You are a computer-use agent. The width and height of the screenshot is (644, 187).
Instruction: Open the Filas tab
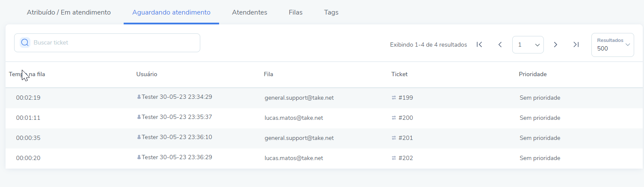tap(296, 12)
